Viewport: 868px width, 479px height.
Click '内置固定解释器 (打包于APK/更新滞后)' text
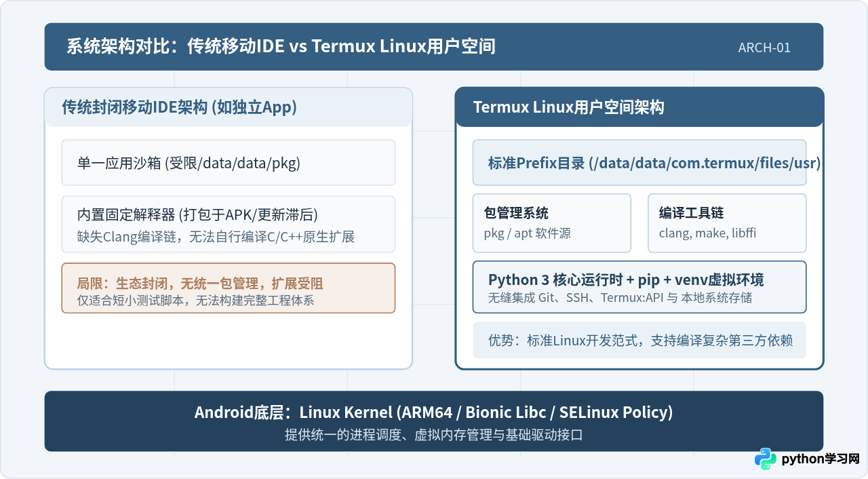197,215
